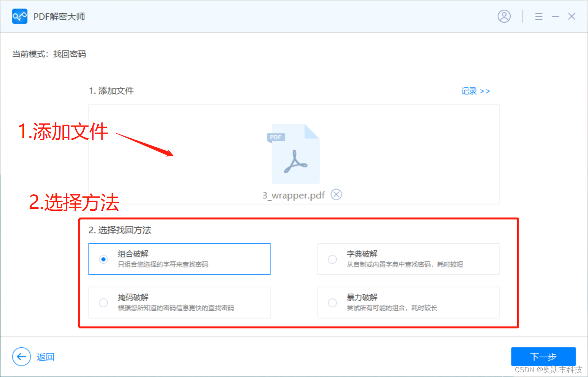Screen dimensions: 588x377
Task: Select the 暴力破解 radio button
Action: pos(332,303)
